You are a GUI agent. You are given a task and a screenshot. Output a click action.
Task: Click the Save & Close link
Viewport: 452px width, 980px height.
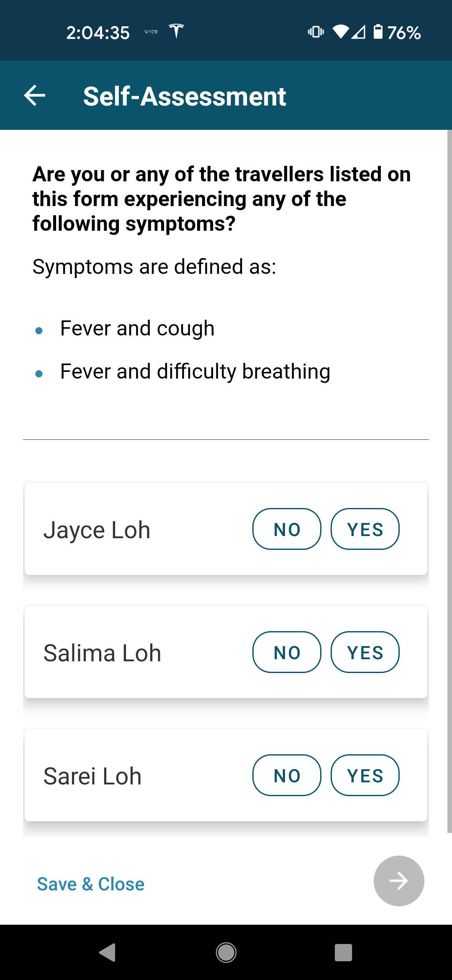point(91,884)
